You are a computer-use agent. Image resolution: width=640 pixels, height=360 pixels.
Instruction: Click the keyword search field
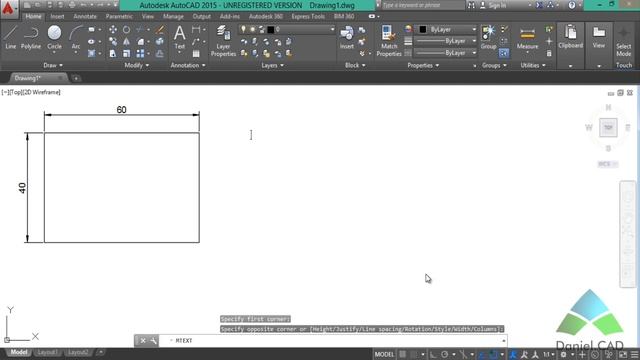click(x=423, y=5)
